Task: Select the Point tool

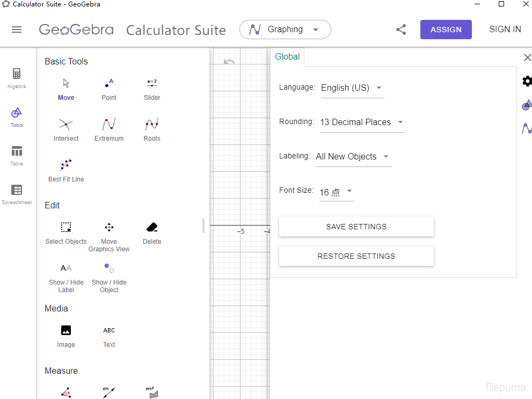Action: point(109,89)
